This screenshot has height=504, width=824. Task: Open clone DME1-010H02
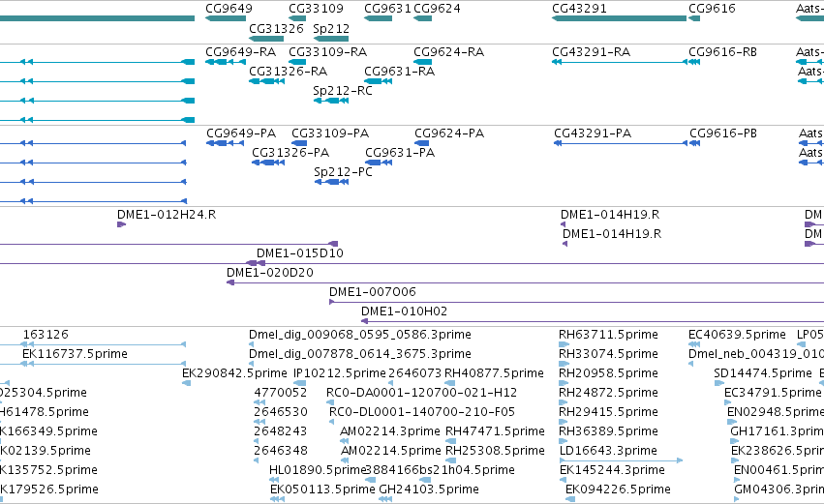pyautogui.click(x=405, y=311)
